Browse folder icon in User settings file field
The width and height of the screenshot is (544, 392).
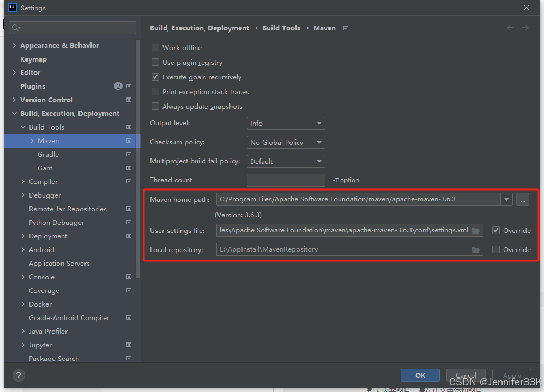476,230
